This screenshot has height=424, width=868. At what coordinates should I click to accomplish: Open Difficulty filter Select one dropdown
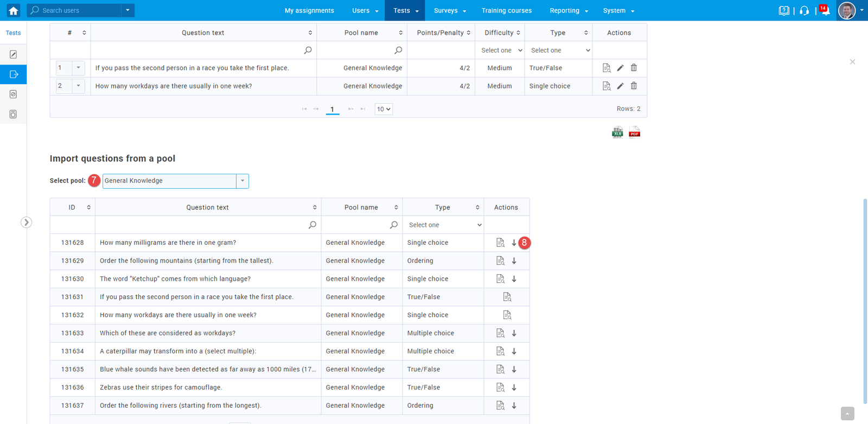pyautogui.click(x=501, y=50)
